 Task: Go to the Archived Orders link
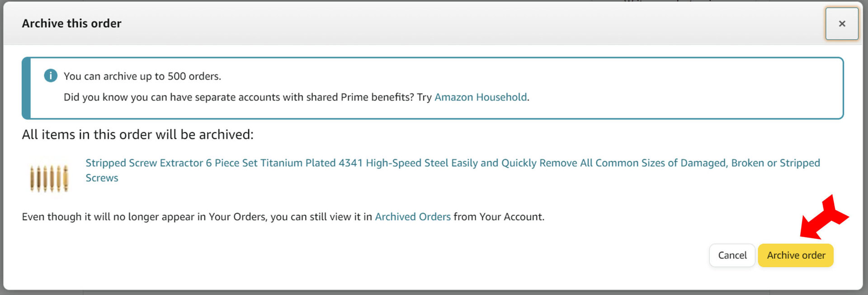(412, 217)
